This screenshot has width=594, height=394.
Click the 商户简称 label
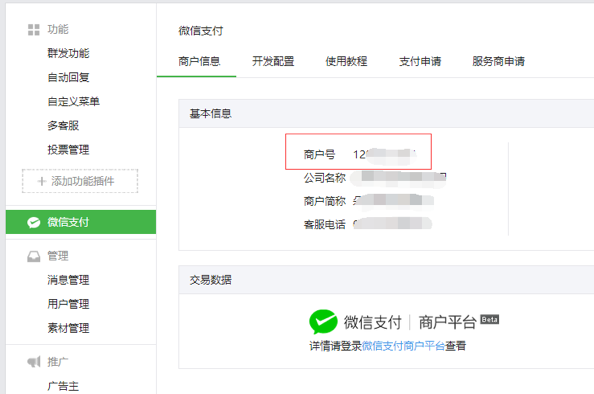pos(325,201)
